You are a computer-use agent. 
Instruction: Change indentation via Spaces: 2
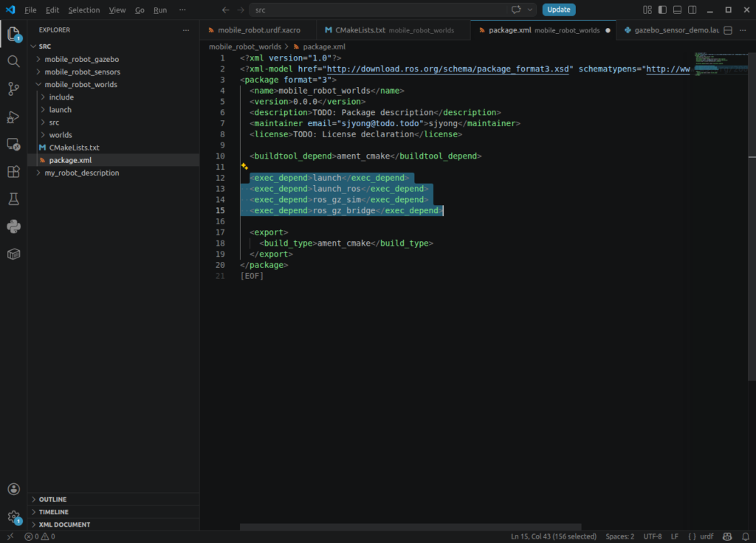619,536
